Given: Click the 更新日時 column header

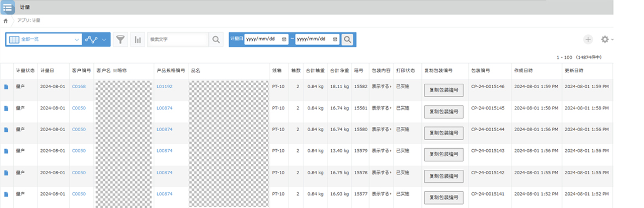Looking at the screenshot, I should [x=574, y=70].
